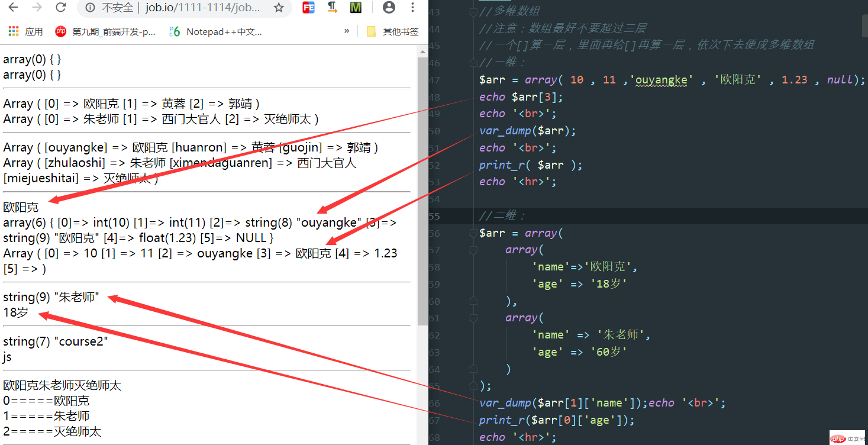The width and height of the screenshot is (868, 445).
Task: Collapse the fold marker at //一维：
Action: (473, 62)
